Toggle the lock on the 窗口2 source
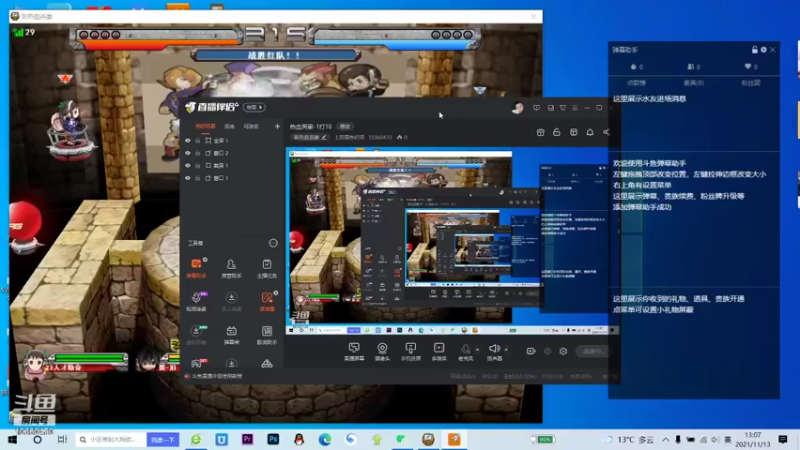800x450 pixels. tap(197, 153)
